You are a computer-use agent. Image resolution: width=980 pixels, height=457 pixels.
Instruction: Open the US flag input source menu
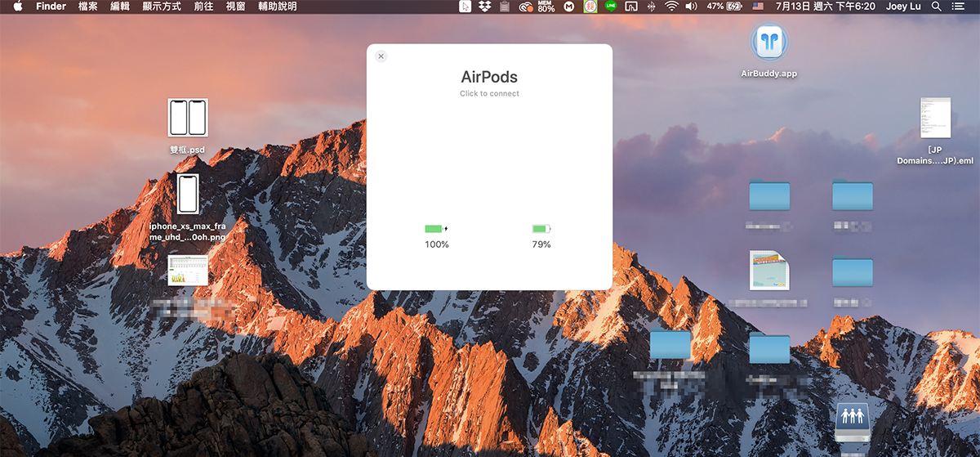pyautogui.click(x=758, y=7)
